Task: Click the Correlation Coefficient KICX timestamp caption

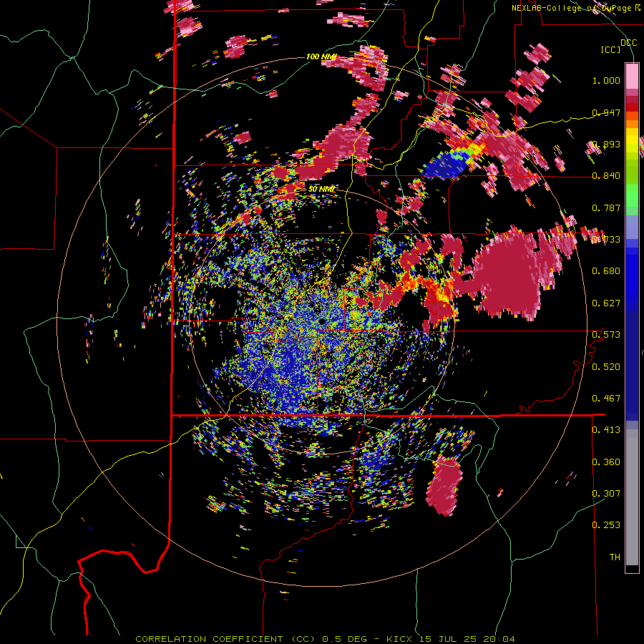Action: pyautogui.click(x=325, y=639)
